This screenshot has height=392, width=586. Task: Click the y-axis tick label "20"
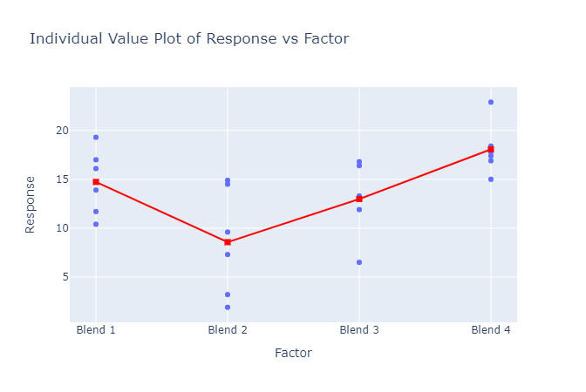point(62,131)
